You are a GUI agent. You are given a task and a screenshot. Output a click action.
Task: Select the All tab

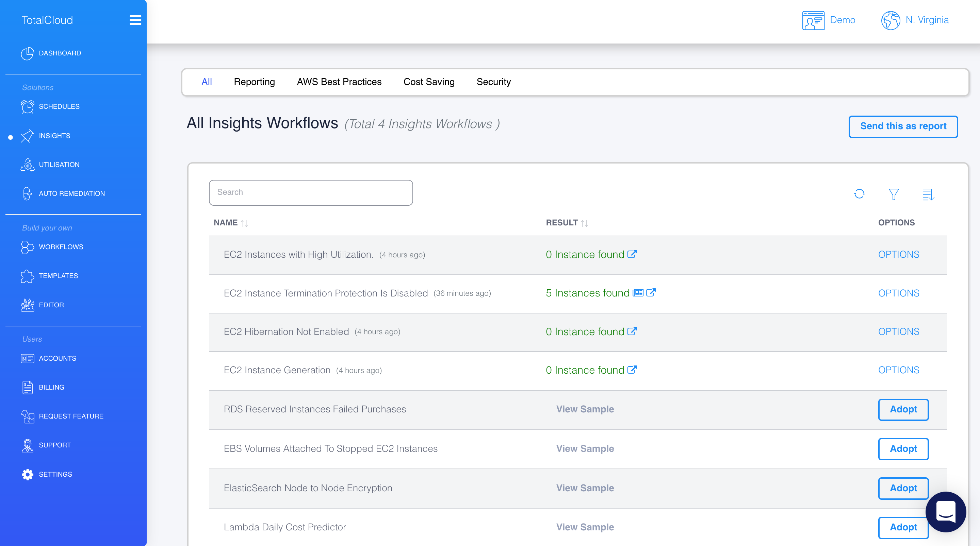(x=207, y=82)
